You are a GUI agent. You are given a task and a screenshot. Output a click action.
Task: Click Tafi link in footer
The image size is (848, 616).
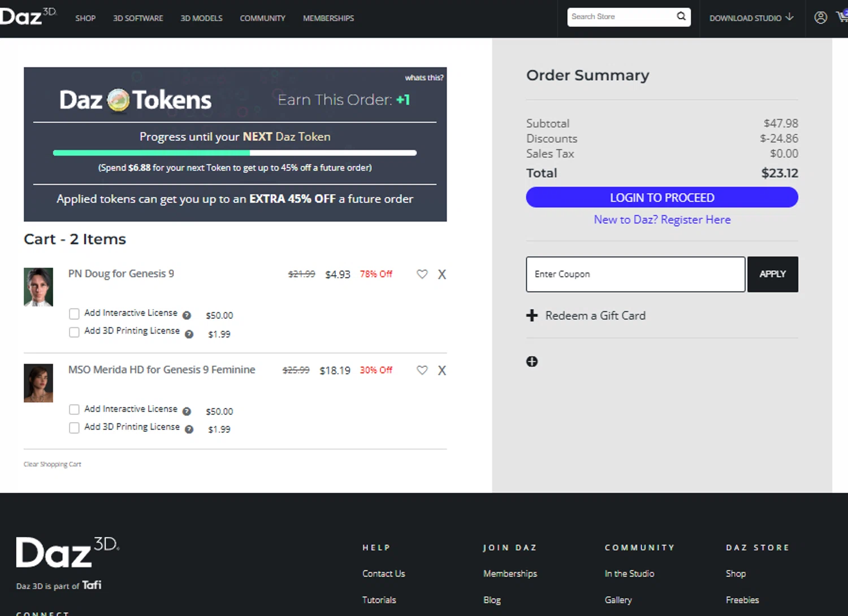(92, 585)
